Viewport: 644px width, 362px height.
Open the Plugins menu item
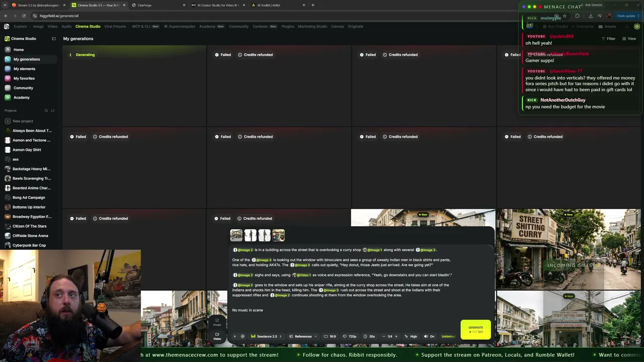(x=288, y=26)
